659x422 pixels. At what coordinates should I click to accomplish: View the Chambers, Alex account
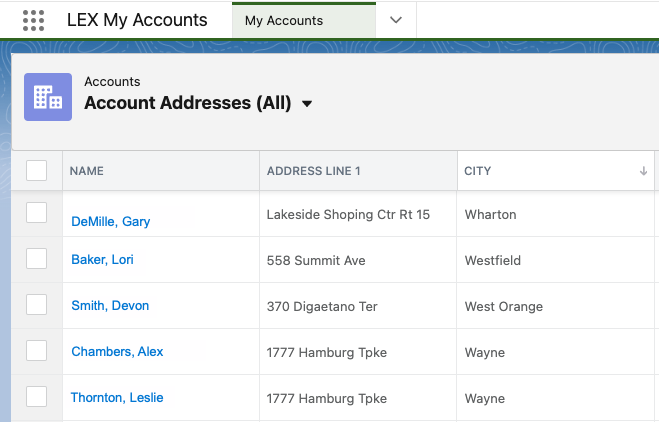(x=117, y=352)
